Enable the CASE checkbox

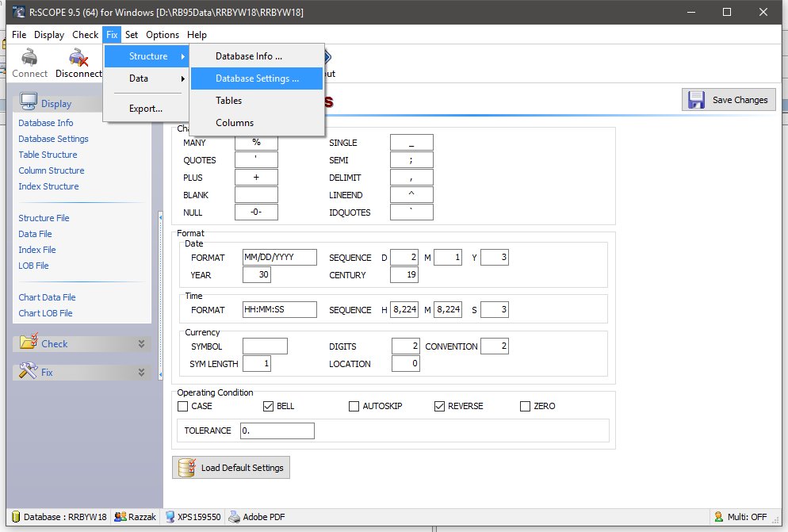tap(183, 406)
